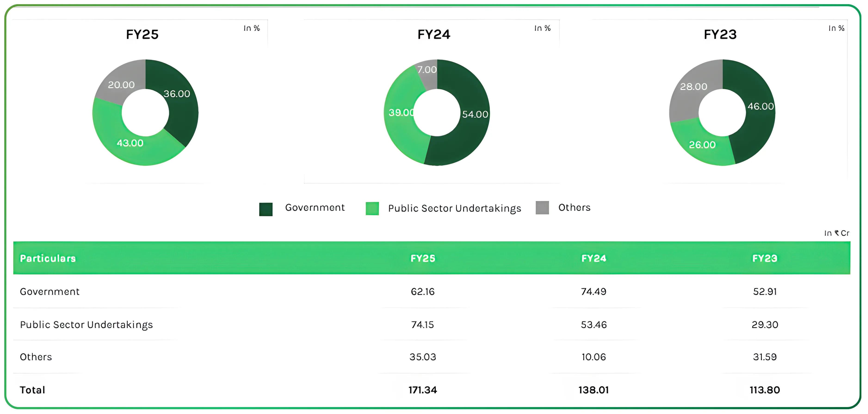The width and height of the screenshot is (868, 414).
Task: Click the gray Others legend swatch
Action: click(542, 207)
